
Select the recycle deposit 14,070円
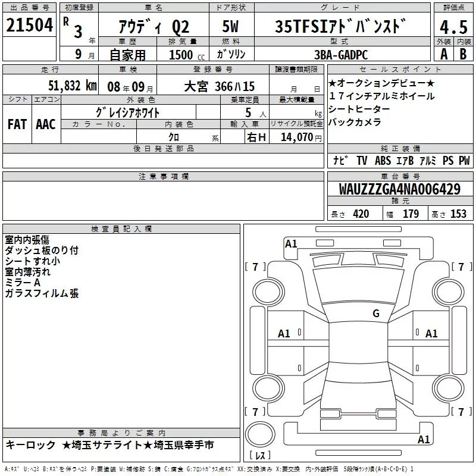[301, 137]
